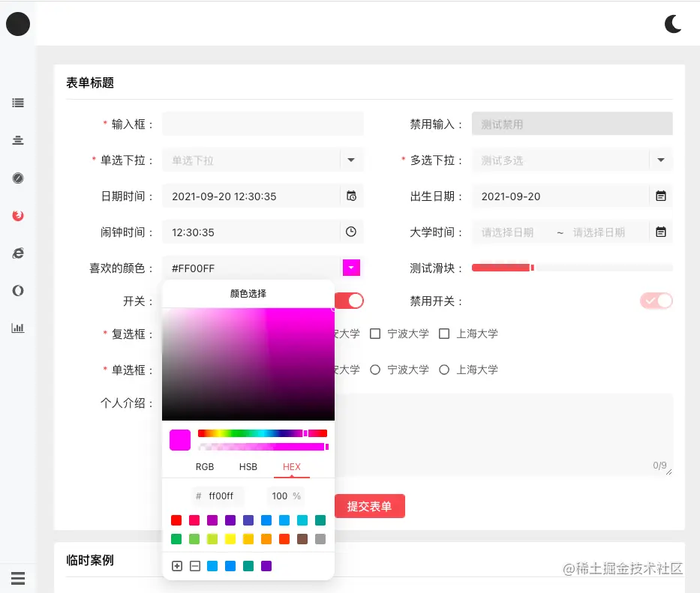700x593 pixels.
Task: Click the bar chart icon in the sidebar
Action: (18, 328)
